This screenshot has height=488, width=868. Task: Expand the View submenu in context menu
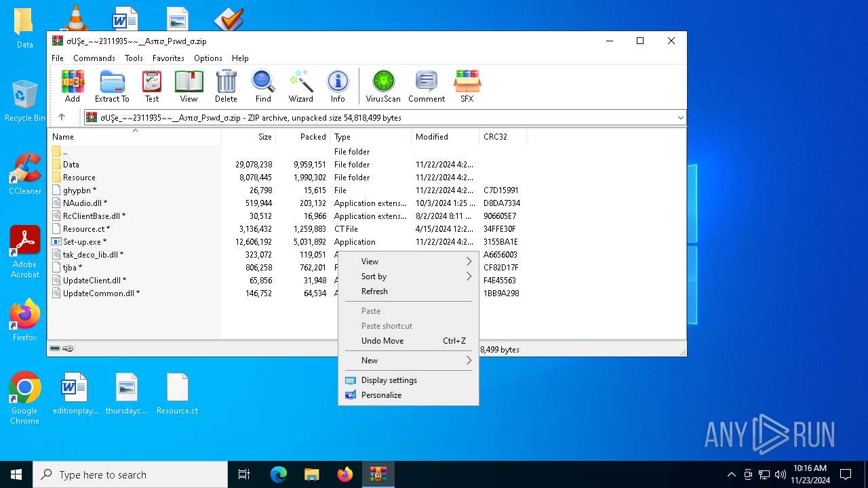click(x=408, y=262)
